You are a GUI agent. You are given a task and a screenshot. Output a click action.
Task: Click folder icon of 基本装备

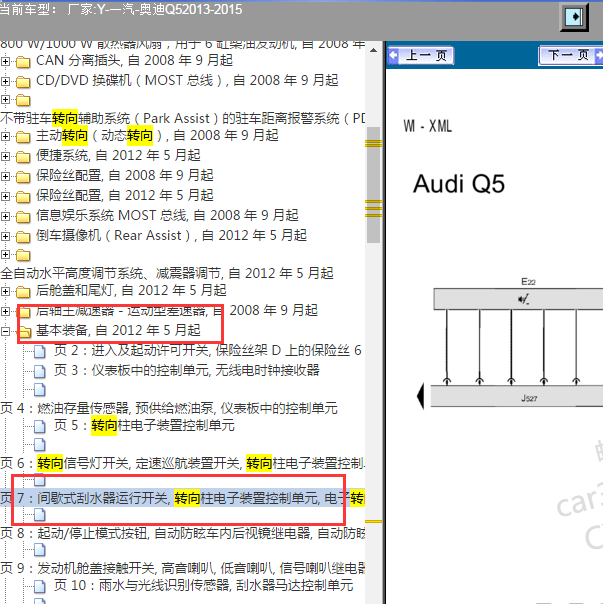pos(24,331)
